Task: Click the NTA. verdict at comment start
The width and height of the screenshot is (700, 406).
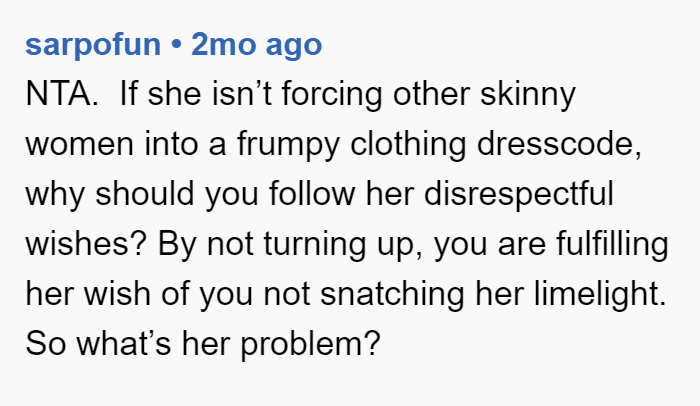Action: pos(62,94)
